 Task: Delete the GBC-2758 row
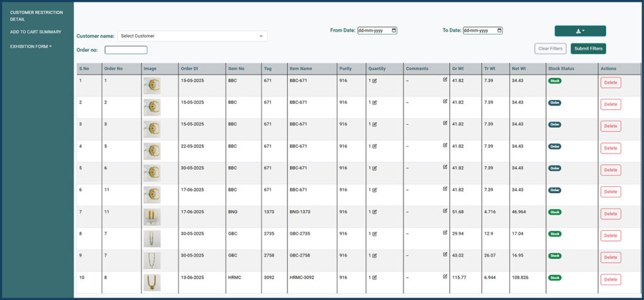pyautogui.click(x=611, y=257)
